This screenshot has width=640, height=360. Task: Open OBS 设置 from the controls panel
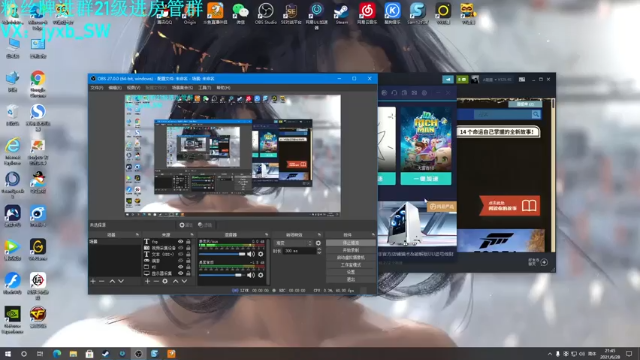click(x=351, y=272)
